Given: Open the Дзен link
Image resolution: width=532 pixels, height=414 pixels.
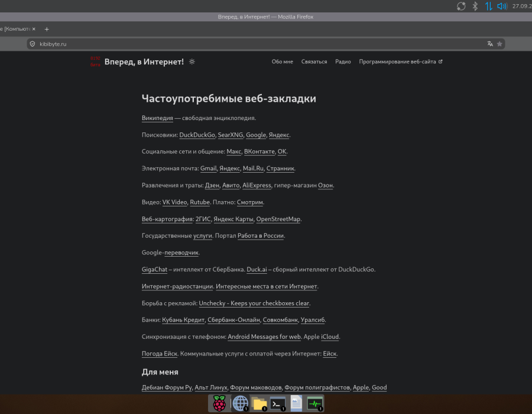Looking at the screenshot, I should click(212, 186).
